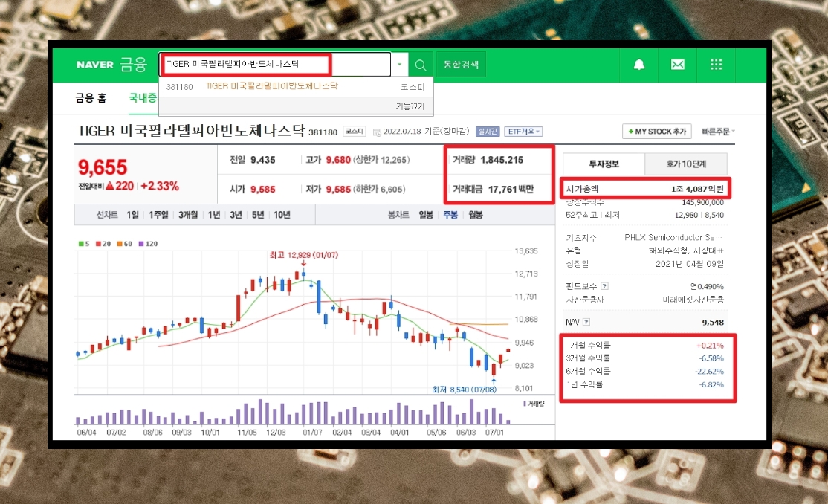Click the purple 120-period moving average legend
This screenshot has height=504, width=828.
(148, 244)
